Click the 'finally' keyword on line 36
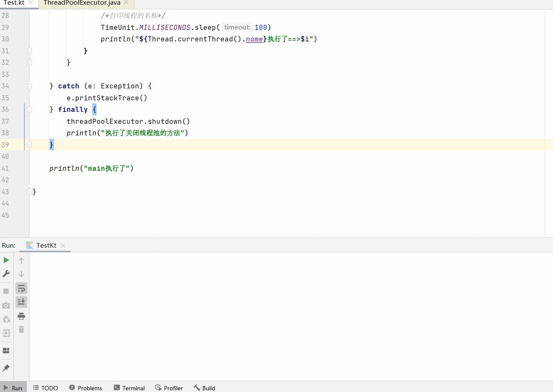 pos(73,109)
